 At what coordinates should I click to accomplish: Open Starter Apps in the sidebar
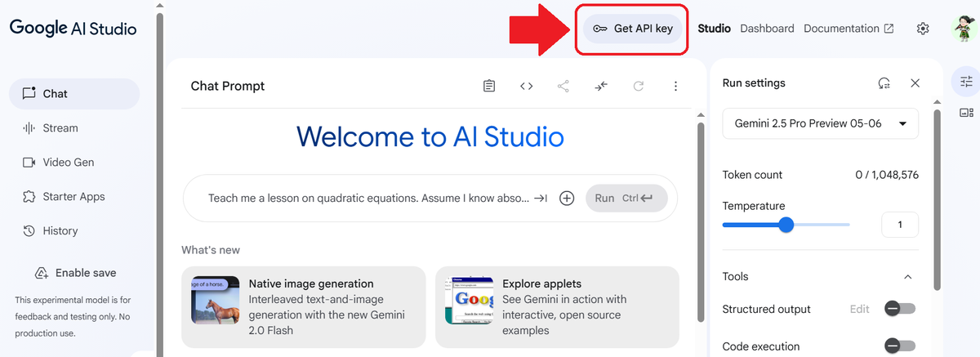click(74, 197)
